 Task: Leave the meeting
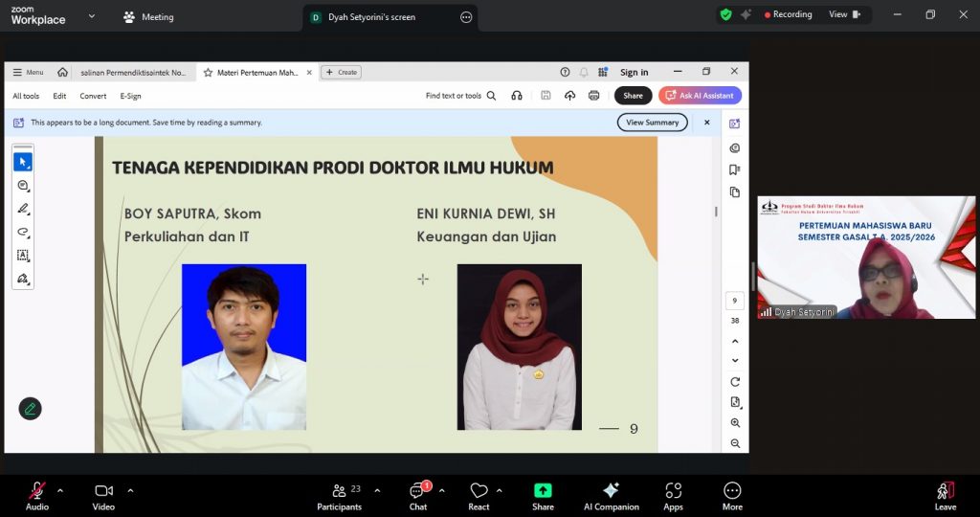tap(945, 495)
